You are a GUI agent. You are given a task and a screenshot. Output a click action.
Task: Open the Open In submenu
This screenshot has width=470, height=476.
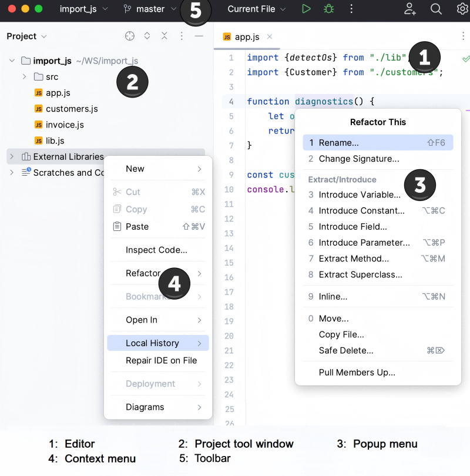coord(158,320)
